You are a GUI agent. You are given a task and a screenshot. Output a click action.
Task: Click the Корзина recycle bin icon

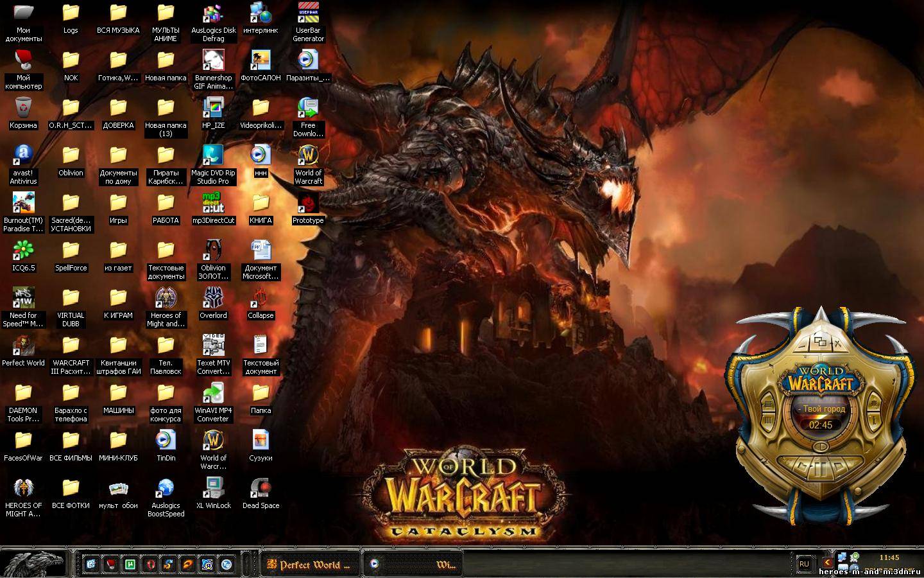click(x=23, y=108)
